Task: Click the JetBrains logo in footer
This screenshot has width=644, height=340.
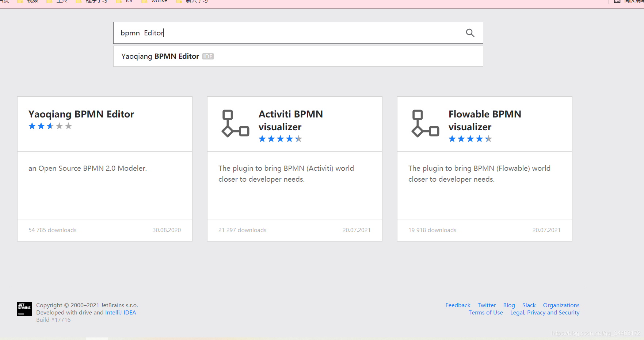Action: tap(24, 309)
